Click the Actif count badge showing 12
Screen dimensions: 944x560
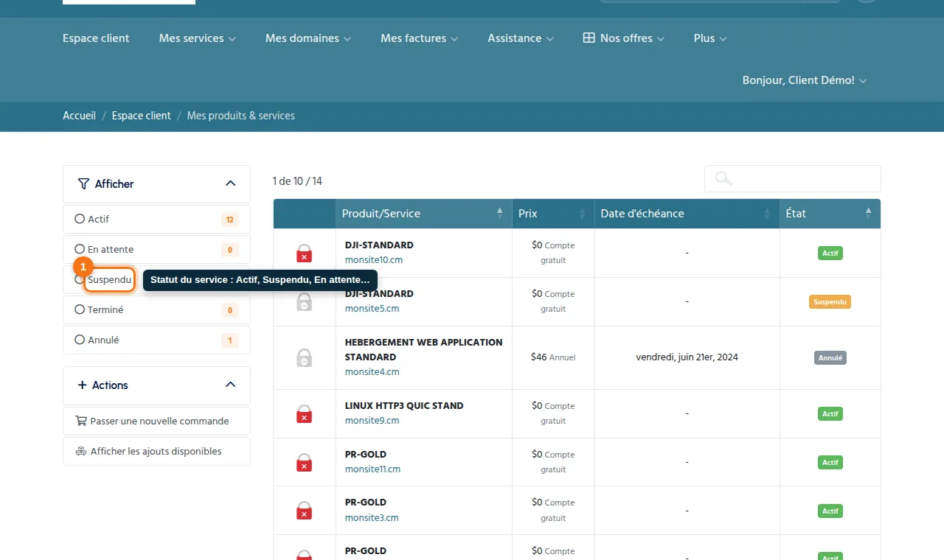coord(230,220)
